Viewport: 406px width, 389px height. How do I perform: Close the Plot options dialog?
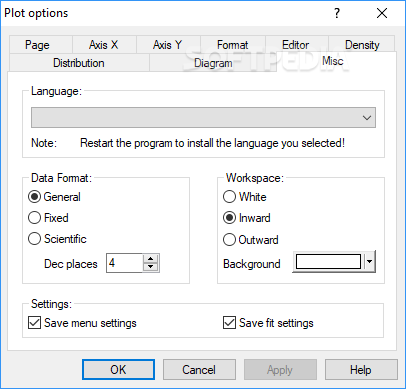tap(382, 13)
